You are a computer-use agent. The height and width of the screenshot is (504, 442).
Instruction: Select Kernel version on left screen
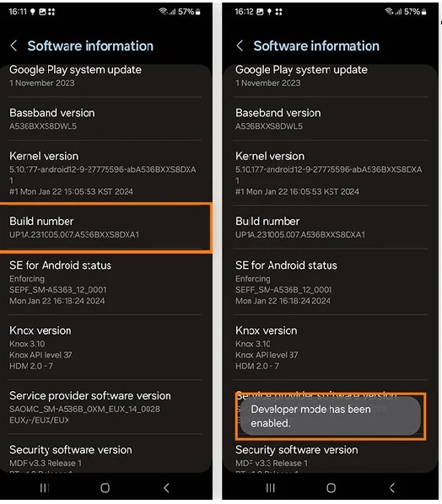(105, 174)
